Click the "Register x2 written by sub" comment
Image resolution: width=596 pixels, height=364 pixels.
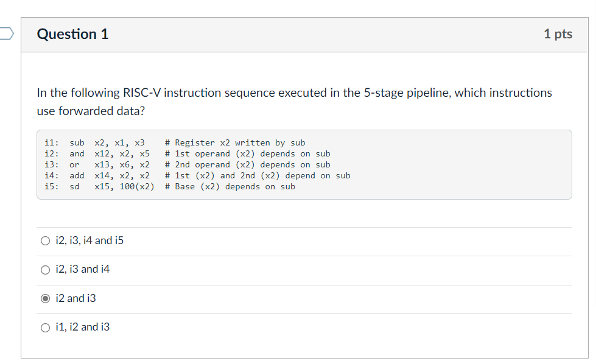click(235, 143)
